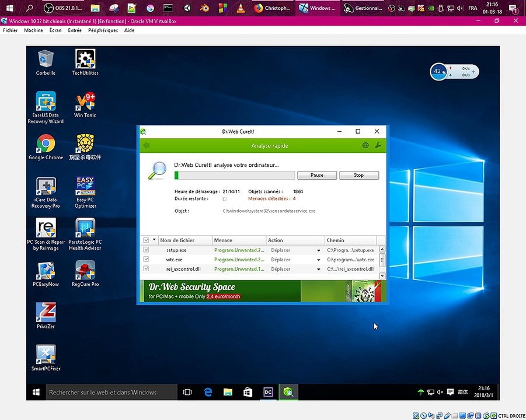This screenshot has height=420, width=526.
Task: Open TechUtilities desktop shortcut
Action: 85,62
